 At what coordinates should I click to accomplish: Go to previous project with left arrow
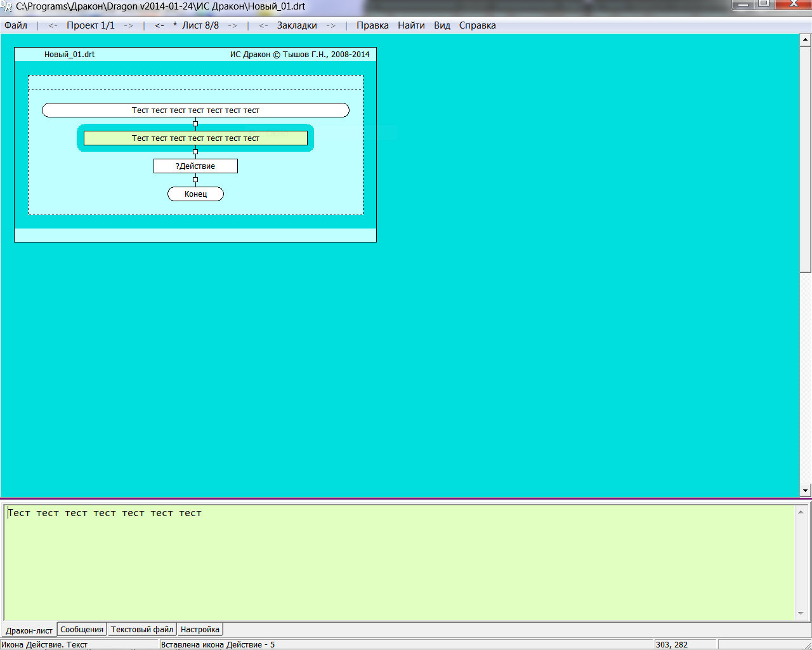53,25
